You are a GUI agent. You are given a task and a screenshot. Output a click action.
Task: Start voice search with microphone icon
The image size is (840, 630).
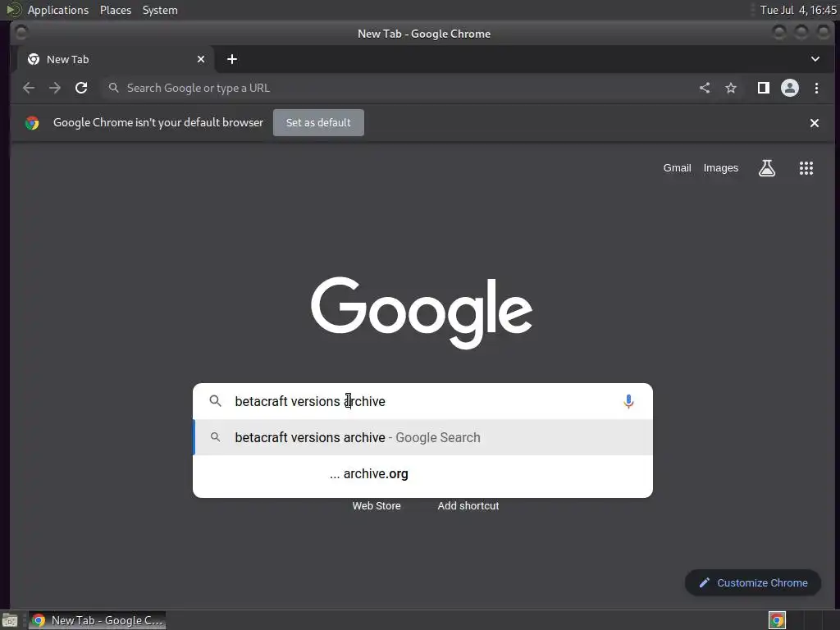coord(628,401)
